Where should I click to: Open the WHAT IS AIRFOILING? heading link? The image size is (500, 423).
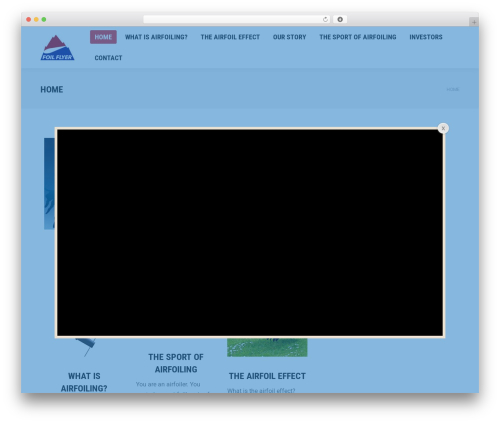(x=84, y=382)
